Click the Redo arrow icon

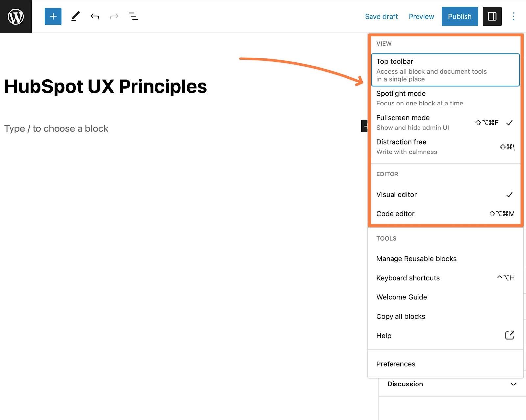point(114,16)
